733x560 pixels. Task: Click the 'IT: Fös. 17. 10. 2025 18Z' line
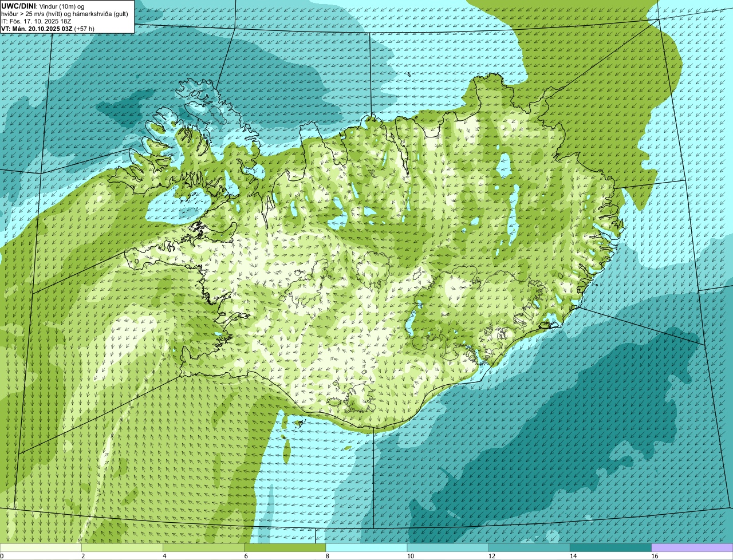tap(36, 21)
